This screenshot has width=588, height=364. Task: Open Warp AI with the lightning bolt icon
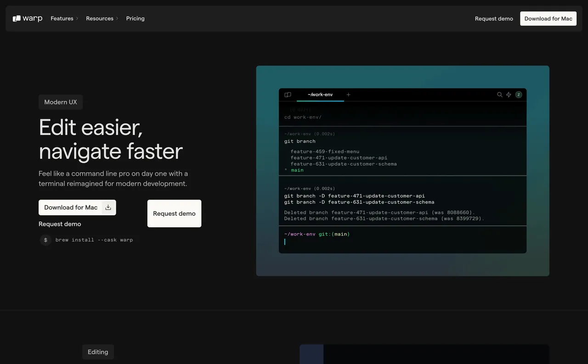click(x=509, y=95)
